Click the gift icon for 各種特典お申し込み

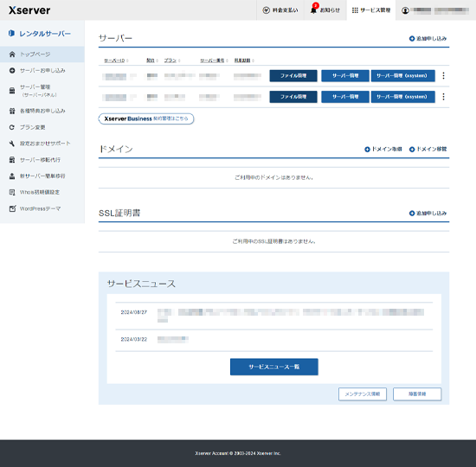[x=12, y=111]
